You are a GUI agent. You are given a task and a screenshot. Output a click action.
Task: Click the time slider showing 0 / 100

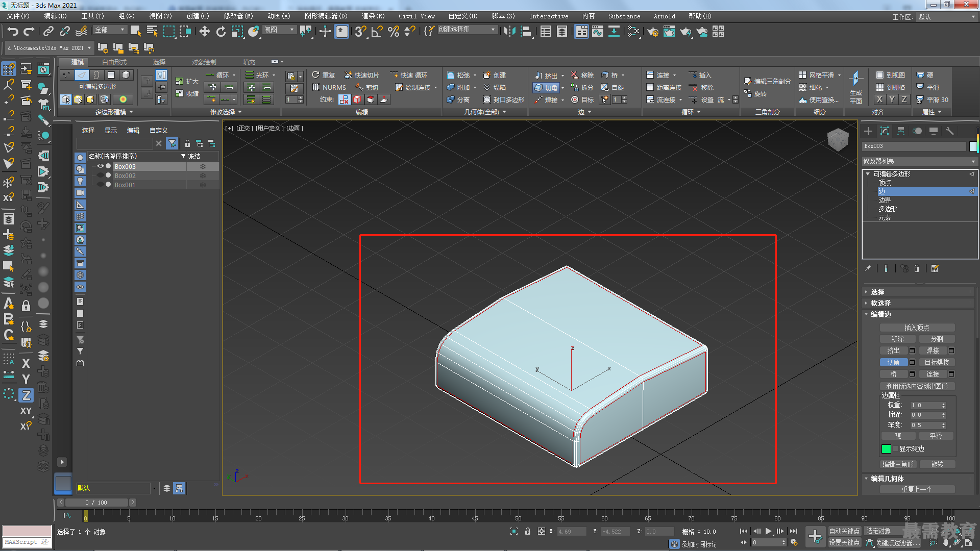(x=96, y=503)
